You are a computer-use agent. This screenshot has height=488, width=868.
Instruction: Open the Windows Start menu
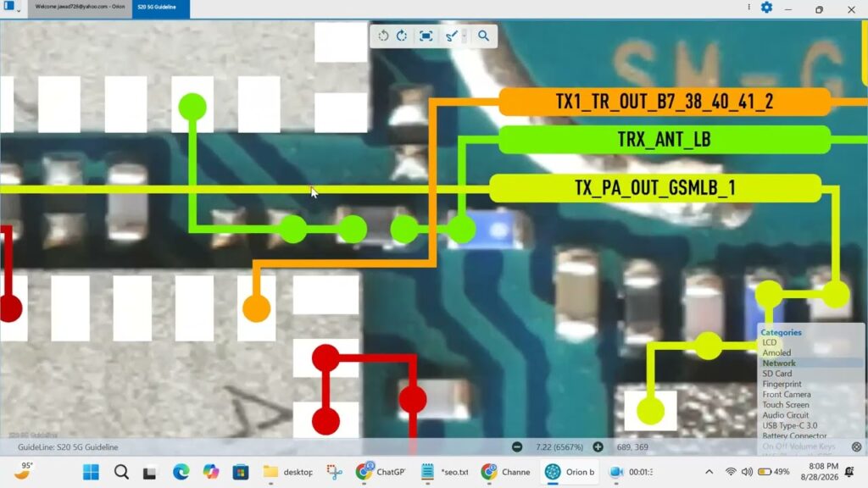[91, 472]
